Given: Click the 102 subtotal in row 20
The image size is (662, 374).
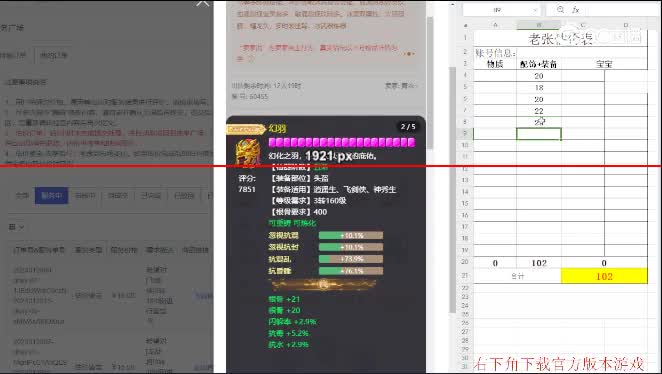Looking at the screenshot, I should click(539, 263).
